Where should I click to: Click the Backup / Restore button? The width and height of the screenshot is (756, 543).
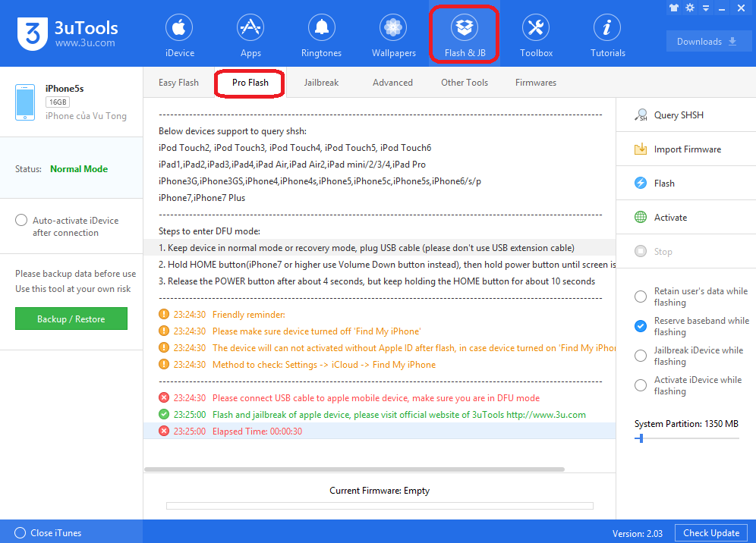click(71, 319)
